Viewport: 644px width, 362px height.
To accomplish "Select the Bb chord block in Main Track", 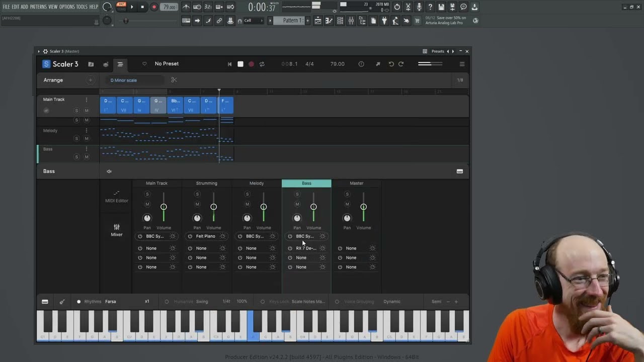I will (x=175, y=105).
